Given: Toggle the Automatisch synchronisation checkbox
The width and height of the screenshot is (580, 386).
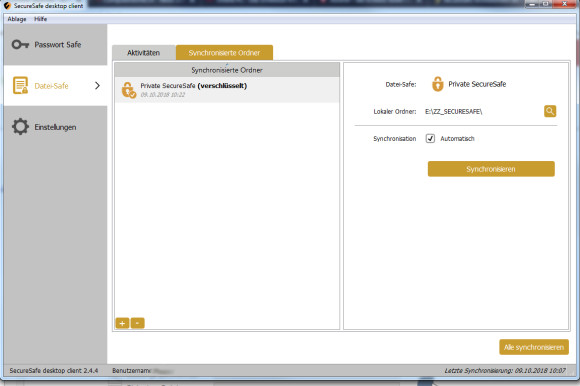Looking at the screenshot, I should tap(430, 138).
